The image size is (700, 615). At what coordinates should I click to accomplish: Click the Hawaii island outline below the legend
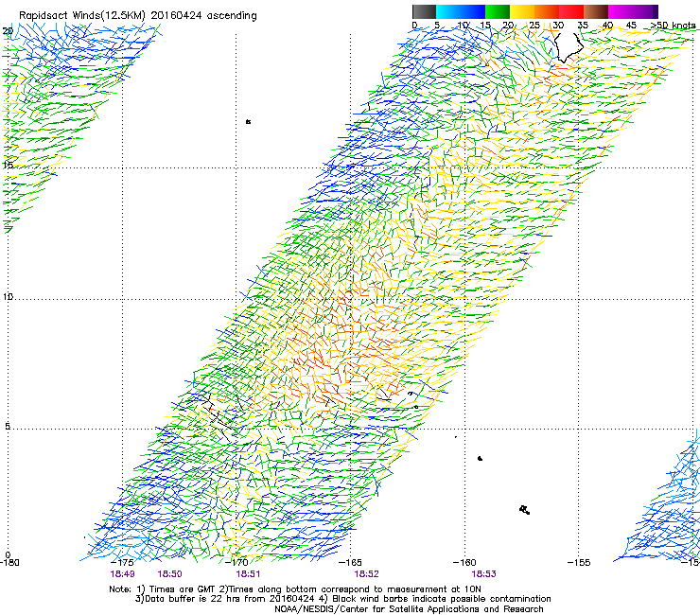click(x=569, y=47)
